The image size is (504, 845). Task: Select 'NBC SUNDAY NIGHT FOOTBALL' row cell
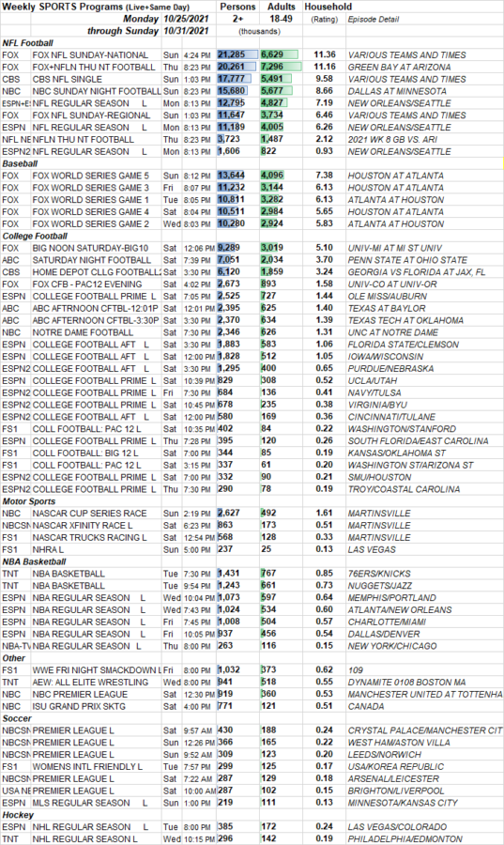click(x=97, y=91)
